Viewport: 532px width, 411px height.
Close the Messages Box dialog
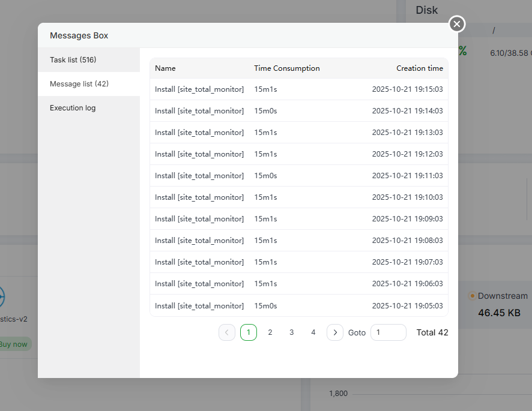[457, 24]
